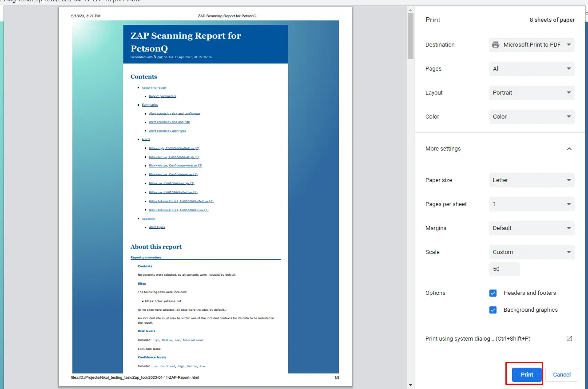This screenshot has width=588, height=389.
Task: Click the printer icon in Destination field
Action: pyautogui.click(x=495, y=45)
